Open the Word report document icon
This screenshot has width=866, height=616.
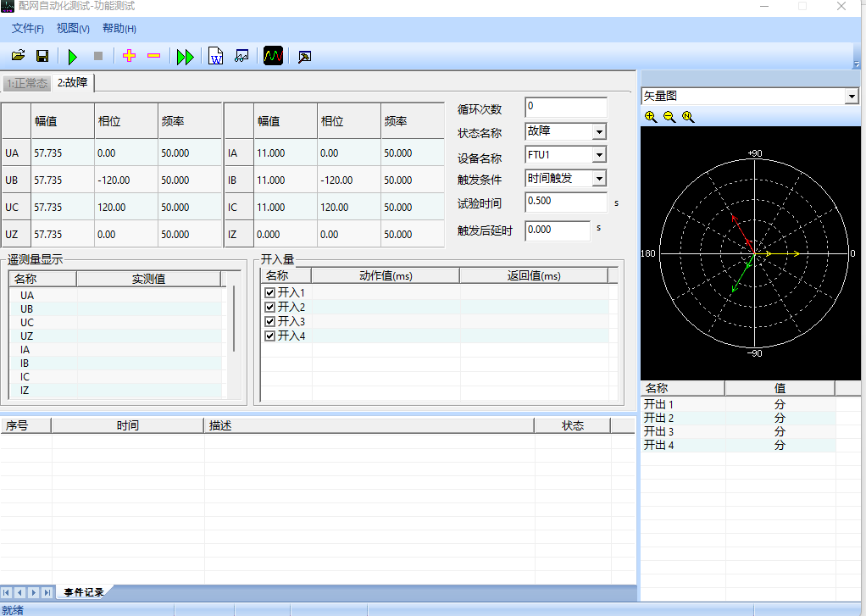(216, 57)
